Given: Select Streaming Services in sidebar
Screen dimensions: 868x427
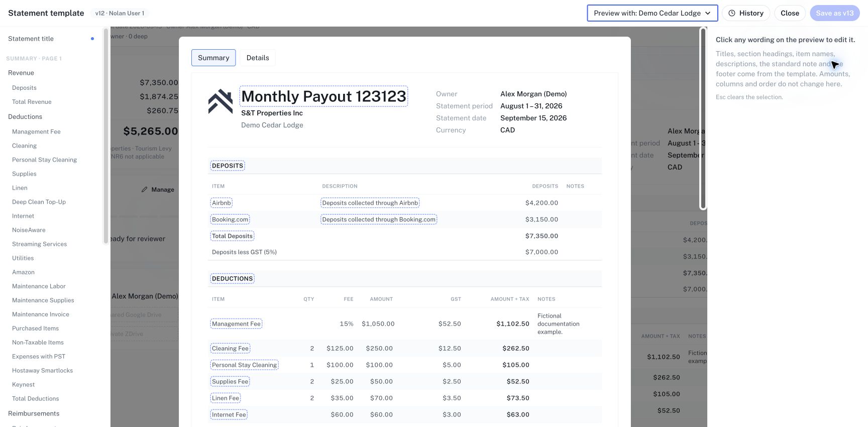Looking at the screenshot, I should 39,244.
